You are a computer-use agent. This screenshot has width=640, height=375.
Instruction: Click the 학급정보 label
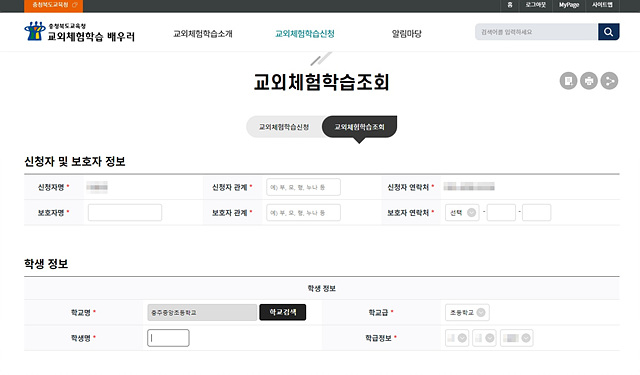pos(378,338)
